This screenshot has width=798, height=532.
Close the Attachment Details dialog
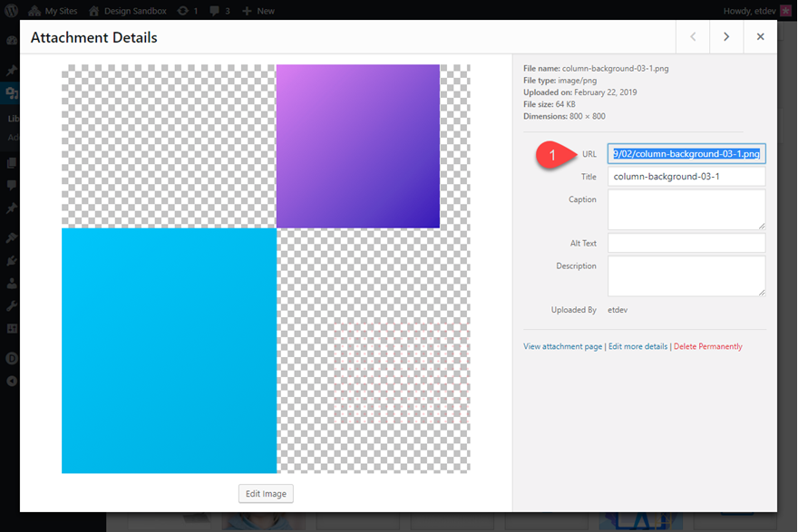click(760, 37)
